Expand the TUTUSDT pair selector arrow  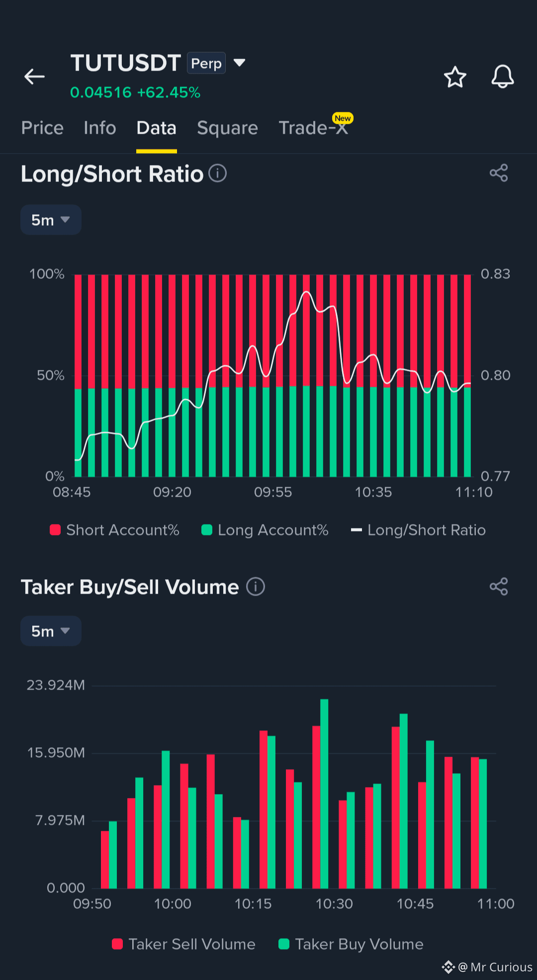239,63
